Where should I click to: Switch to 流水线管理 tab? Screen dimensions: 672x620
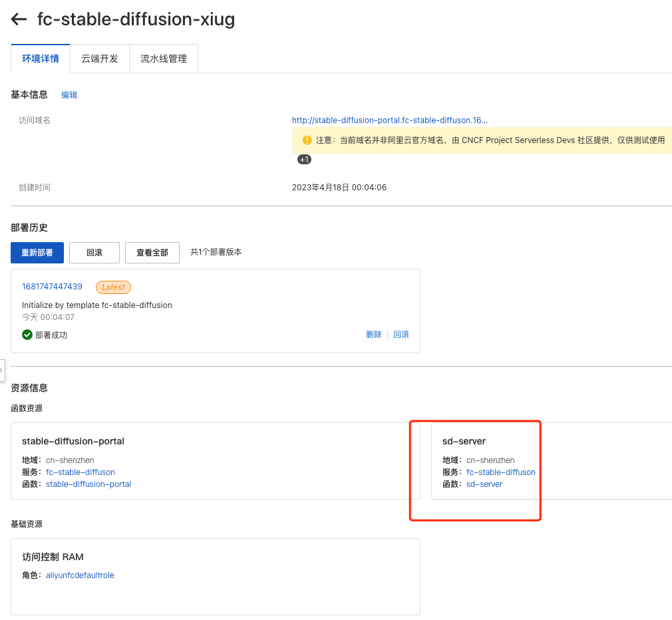[x=163, y=59]
